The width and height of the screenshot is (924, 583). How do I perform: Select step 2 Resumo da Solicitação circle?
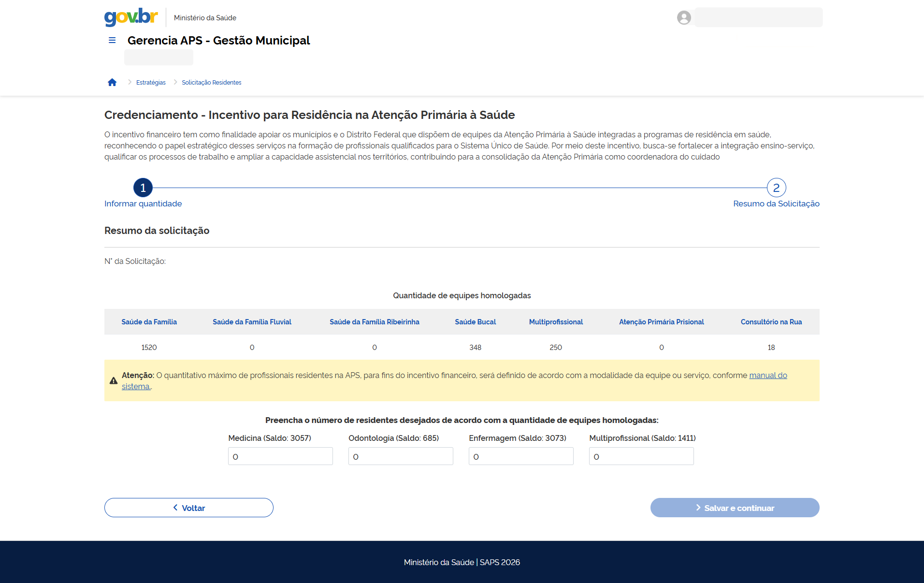tap(777, 188)
